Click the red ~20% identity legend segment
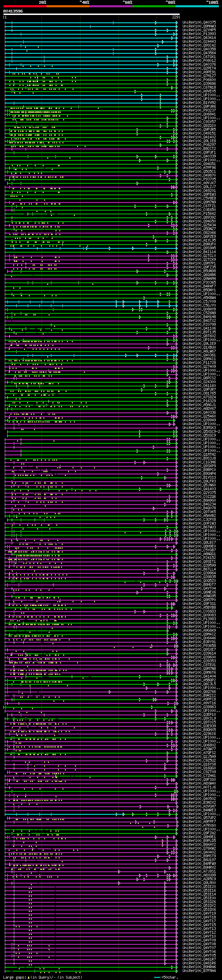The width and height of the screenshot is (222, 980). tap(25, 6)
